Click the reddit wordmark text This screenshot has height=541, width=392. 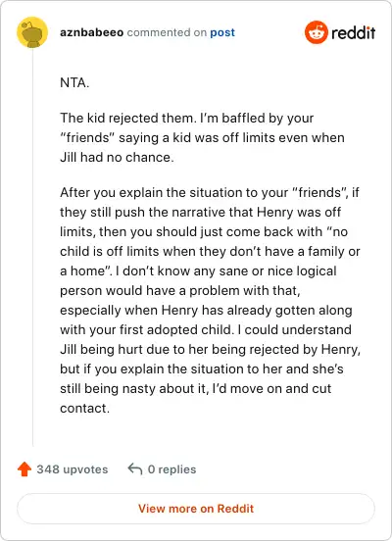(x=354, y=32)
